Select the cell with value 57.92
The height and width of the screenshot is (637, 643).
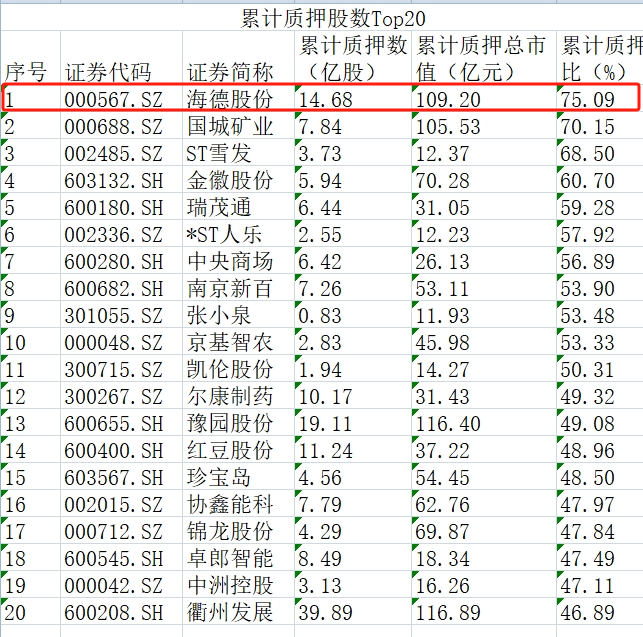[x=600, y=233]
